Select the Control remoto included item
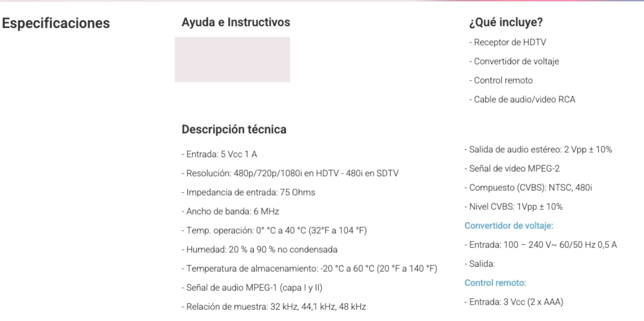 tap(501, 80)
